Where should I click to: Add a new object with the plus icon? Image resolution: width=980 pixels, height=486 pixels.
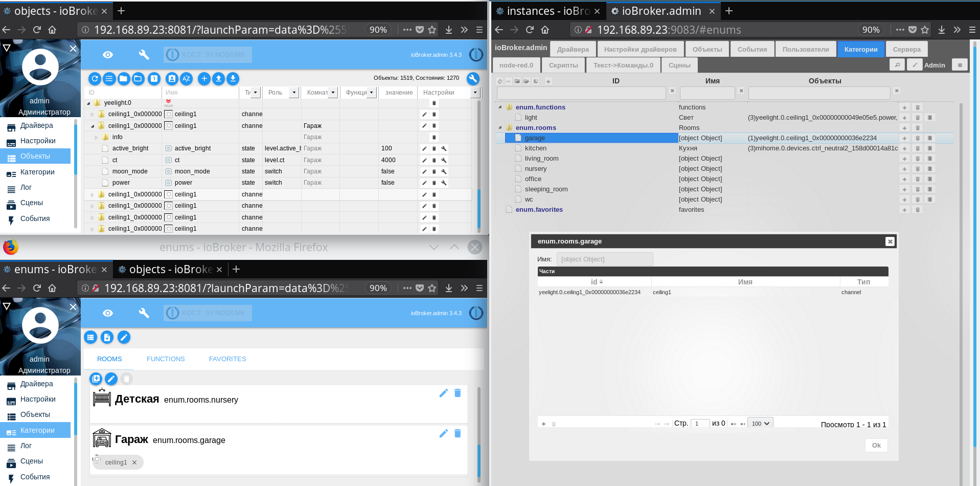click(204, 78)
